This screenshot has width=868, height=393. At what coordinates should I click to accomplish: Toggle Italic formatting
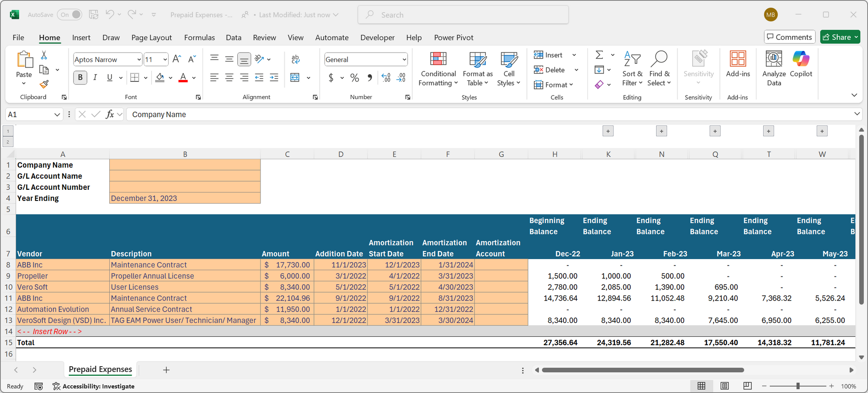click(95, 78)
